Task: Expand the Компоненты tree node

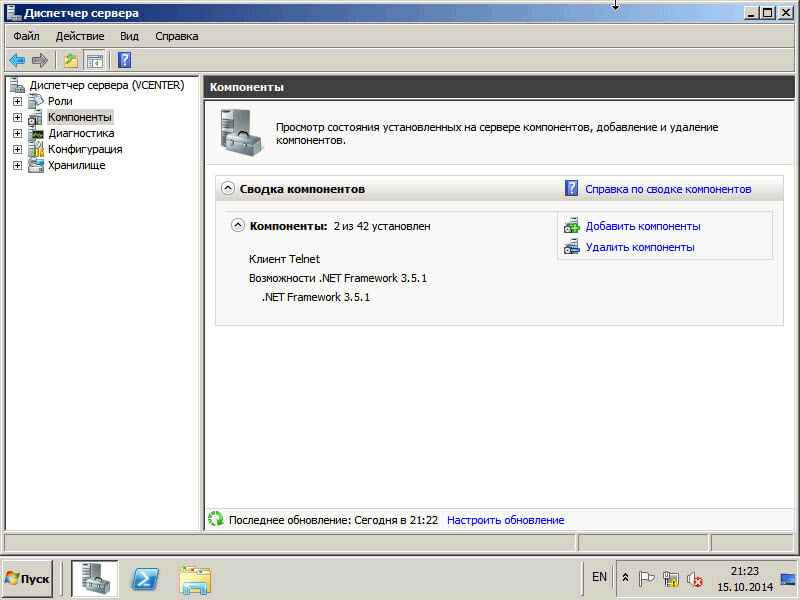Action: click(17, 117)
